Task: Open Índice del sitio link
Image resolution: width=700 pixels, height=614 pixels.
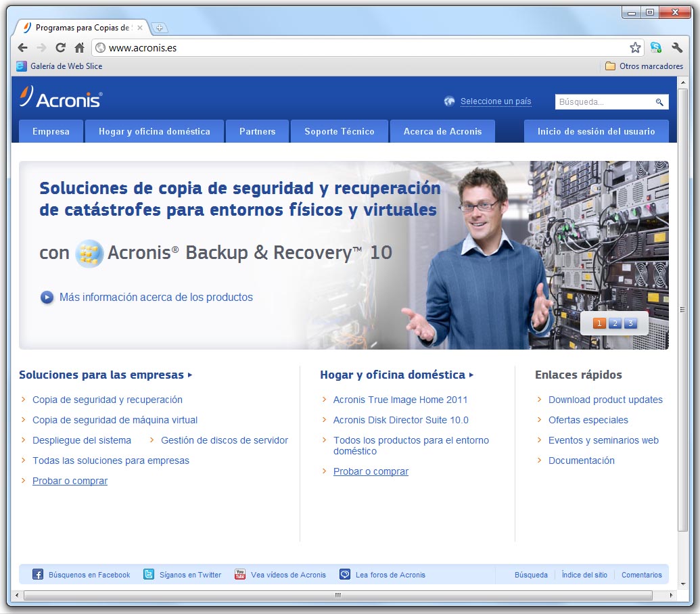Action: (x=584, y=575)
